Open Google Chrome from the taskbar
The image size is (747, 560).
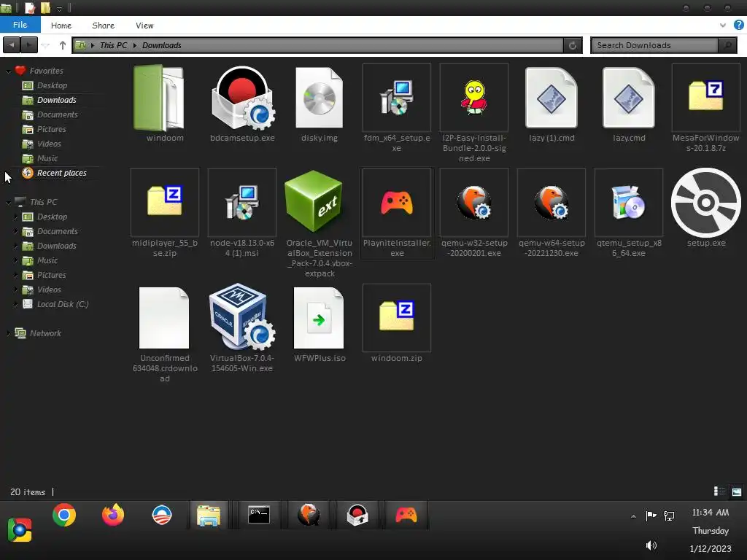pos(64,515)
